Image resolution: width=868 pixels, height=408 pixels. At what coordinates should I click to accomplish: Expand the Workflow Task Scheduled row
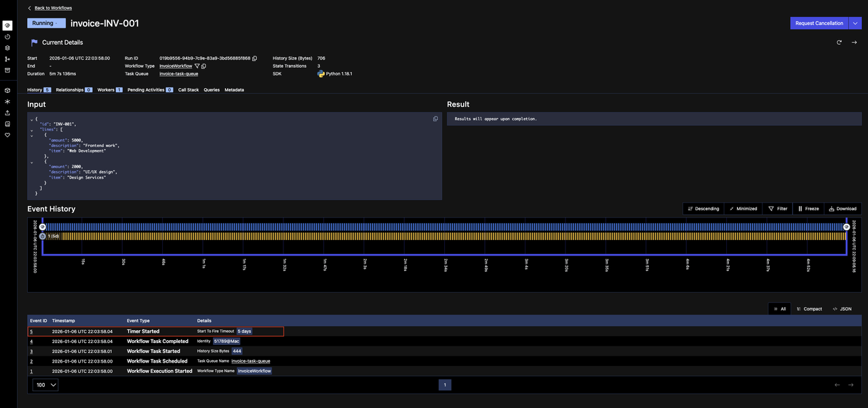point(444,361)
